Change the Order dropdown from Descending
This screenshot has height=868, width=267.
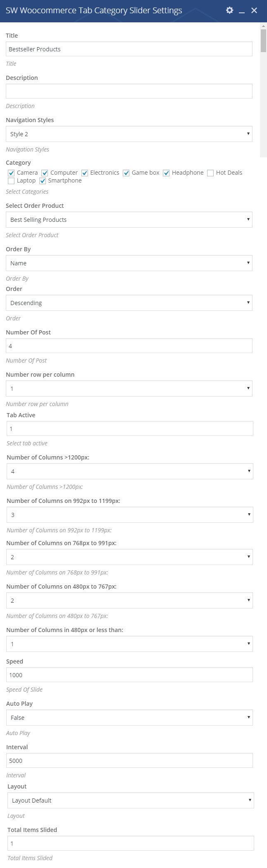[129, 303]
